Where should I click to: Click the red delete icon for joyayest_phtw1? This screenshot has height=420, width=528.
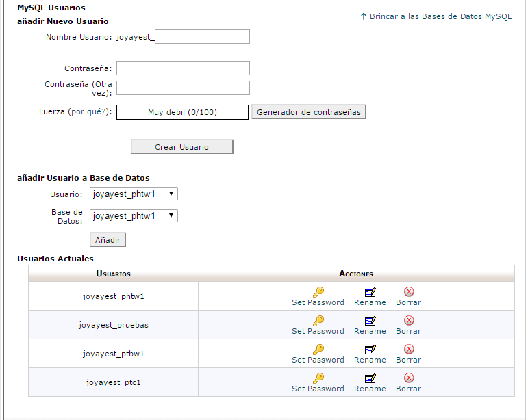pyautogui.click(x=409, y=291)
